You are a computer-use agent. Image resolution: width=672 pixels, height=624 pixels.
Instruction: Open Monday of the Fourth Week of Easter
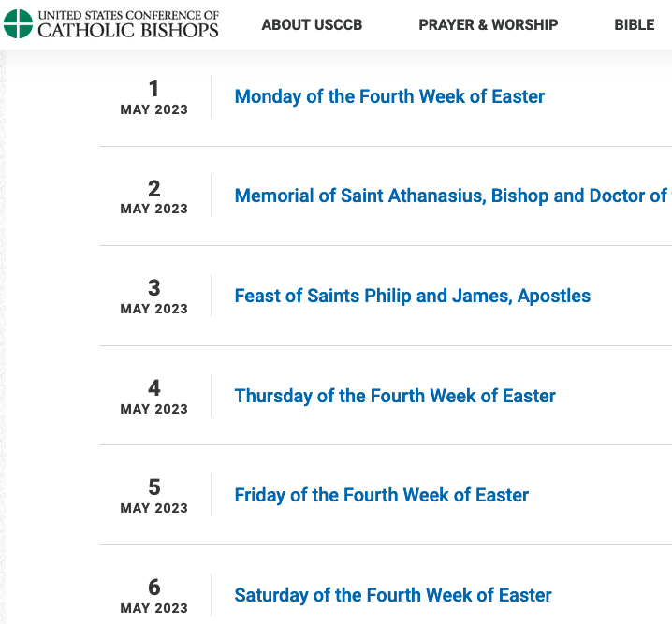(x=389, y=96)
